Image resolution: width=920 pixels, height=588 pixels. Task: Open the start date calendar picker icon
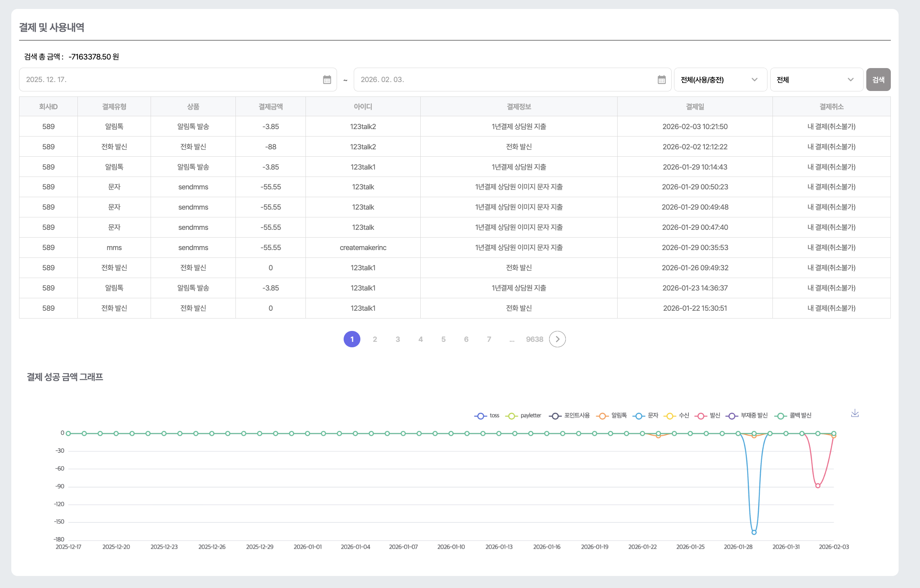point(327,80)
